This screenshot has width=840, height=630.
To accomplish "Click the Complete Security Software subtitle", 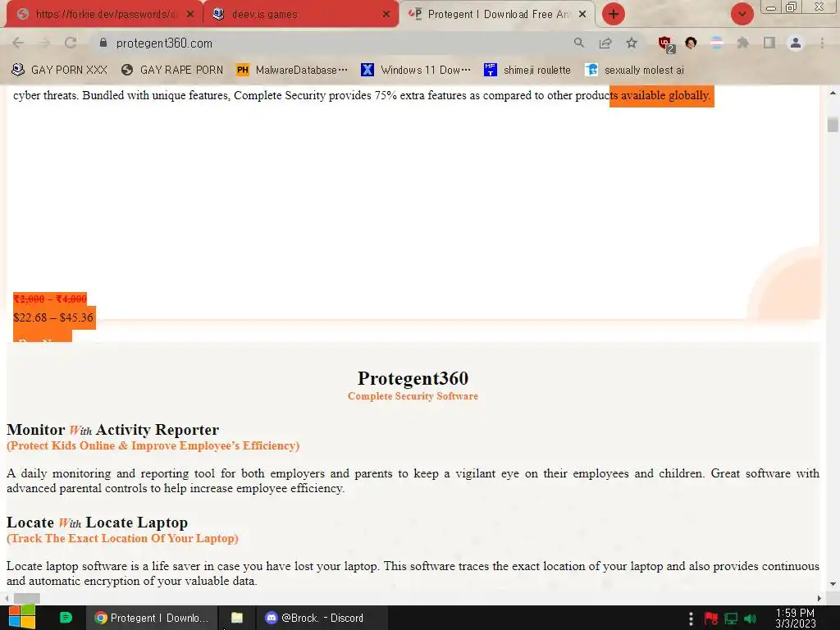I will (413, 396).
